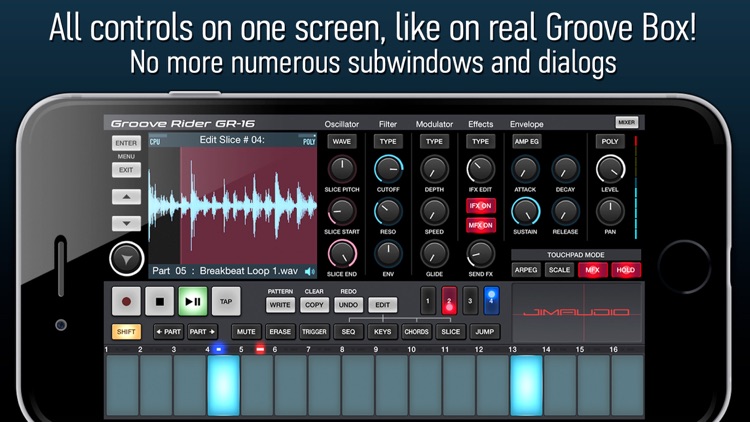Turn the SEND FX knob
Viewport: 750px width, 422px height.
click(x=480, y=254)
